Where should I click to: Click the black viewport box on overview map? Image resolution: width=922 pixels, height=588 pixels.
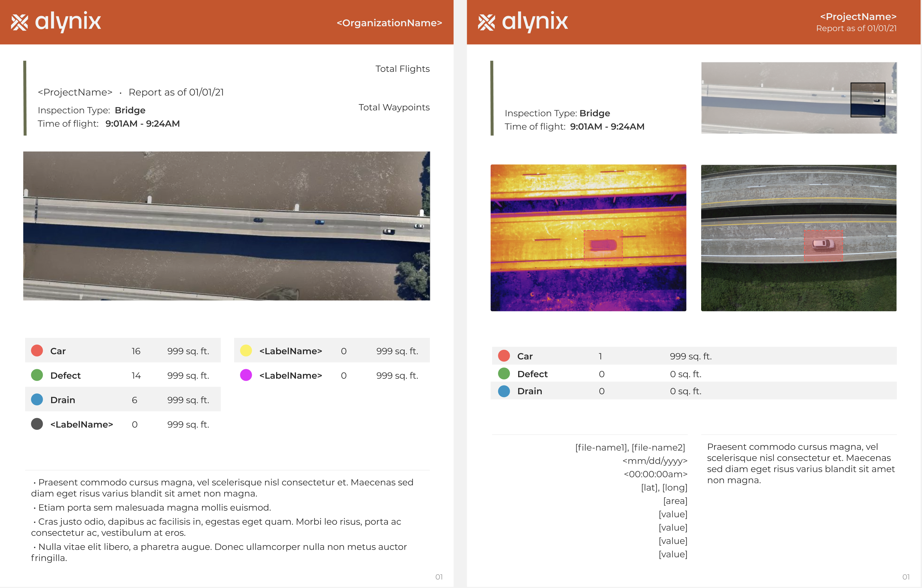[868, 100]
